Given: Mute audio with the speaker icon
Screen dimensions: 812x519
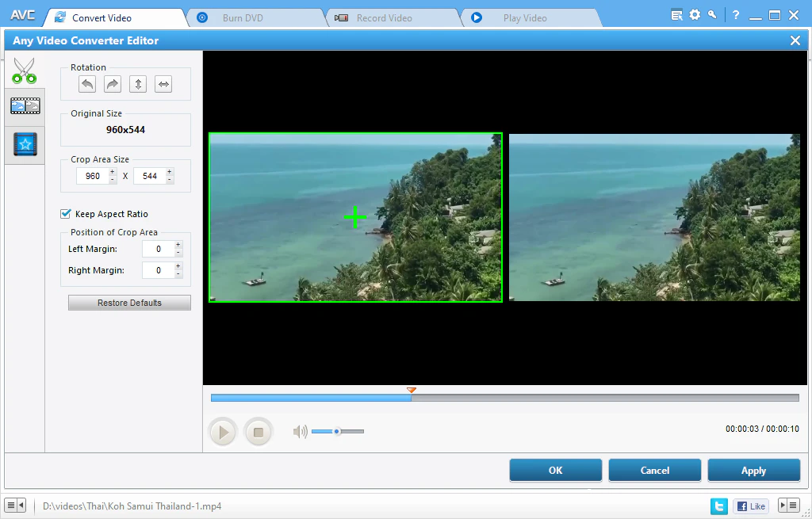Looking at the screenshot, I should [299, 431].
